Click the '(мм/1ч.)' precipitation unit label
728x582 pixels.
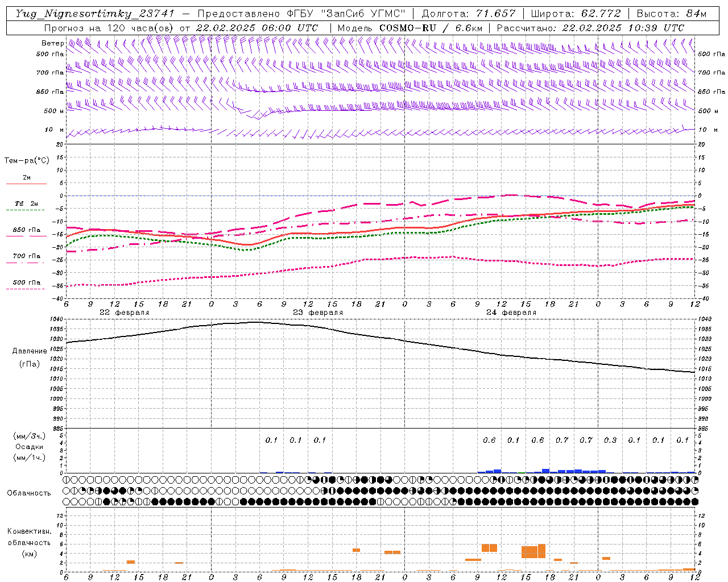click(29, 458)
